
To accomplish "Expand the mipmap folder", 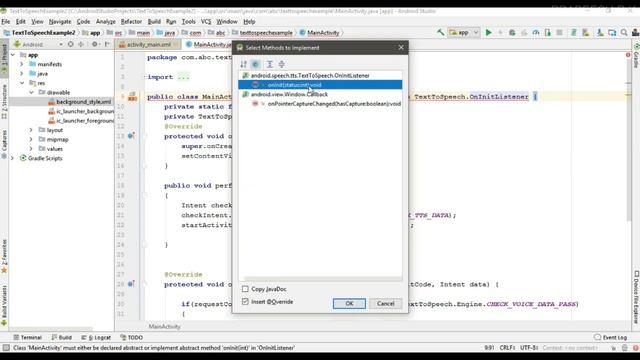I will click(31, 139).
